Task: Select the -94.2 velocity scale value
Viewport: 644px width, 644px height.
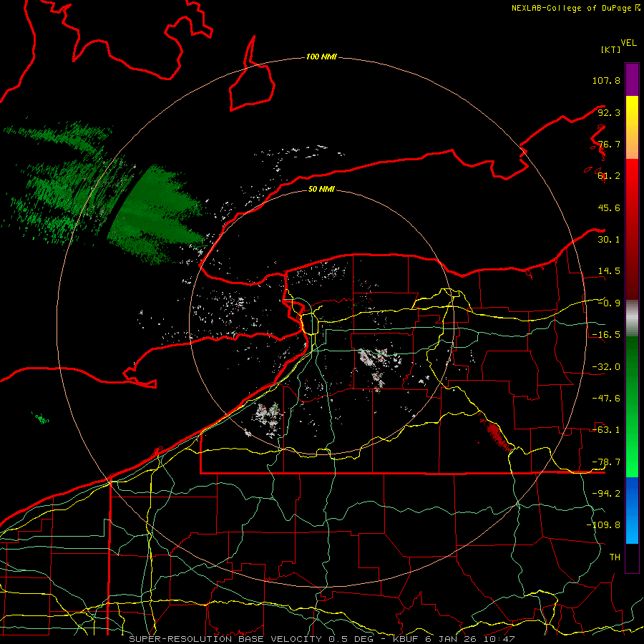Action: click(606, 494)
